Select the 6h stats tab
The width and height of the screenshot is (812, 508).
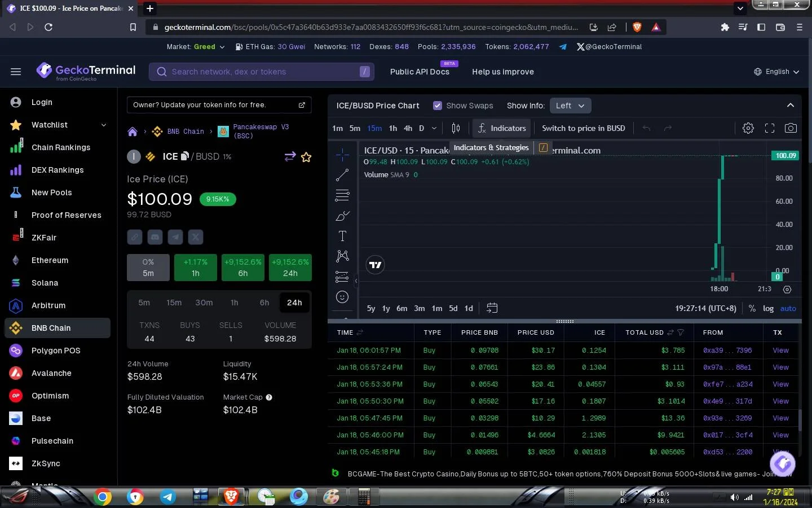264,303
